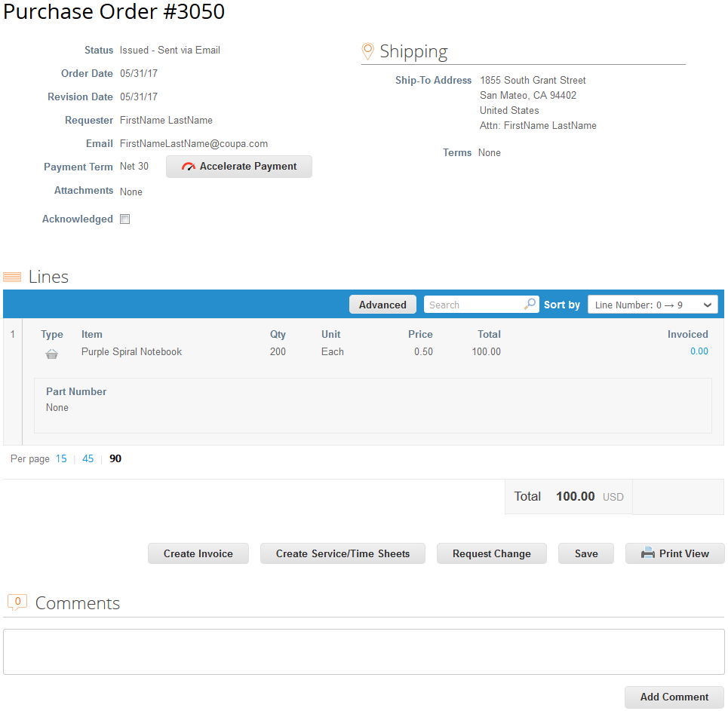This screenshot has height=711, width=728.
Task: Open the invoiced amount 0.00 link
Action: [x=699, y=351]
